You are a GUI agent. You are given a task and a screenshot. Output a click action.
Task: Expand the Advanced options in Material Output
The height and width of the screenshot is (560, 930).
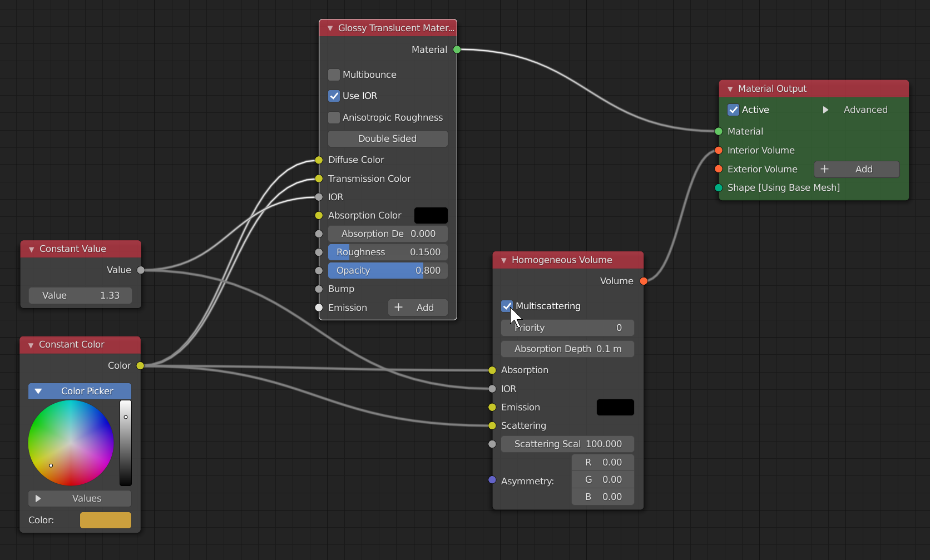click(826, 110)
